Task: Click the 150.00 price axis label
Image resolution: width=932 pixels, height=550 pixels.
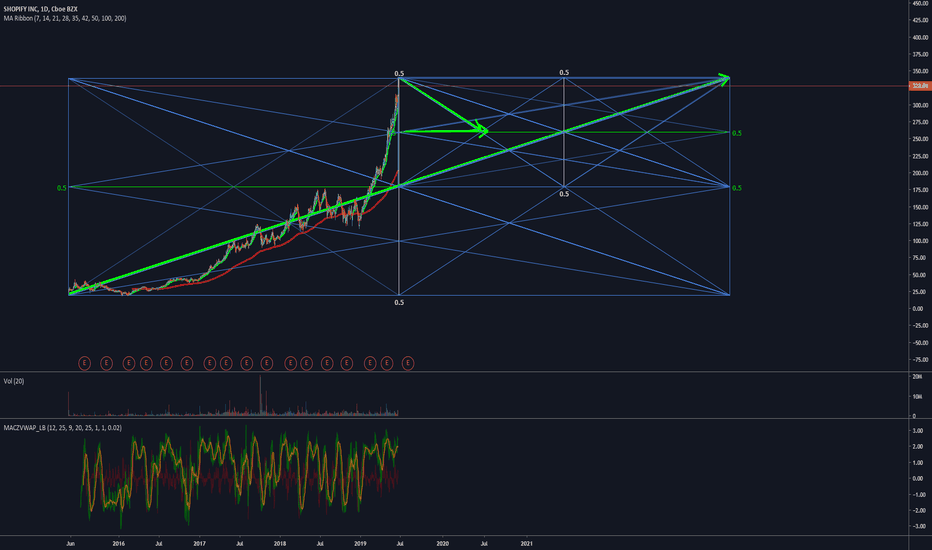Action: (x=920, y=207)
